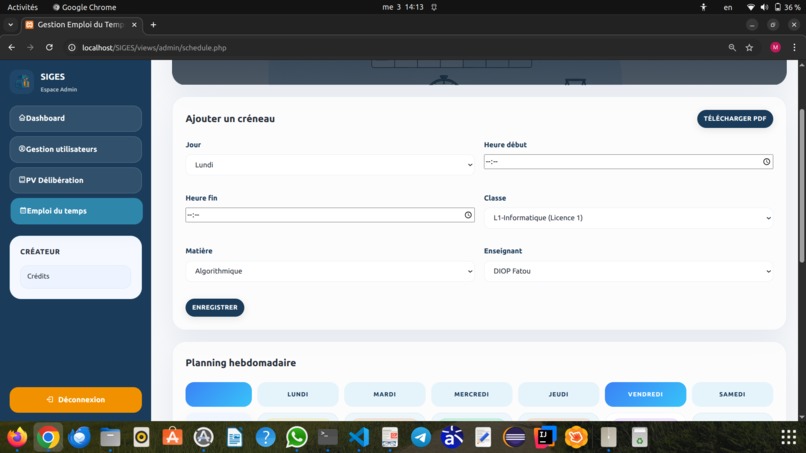Screen dimensions: 806x453
Task: Open the Files manager dock icon
Action: click(x=110, y=438)
